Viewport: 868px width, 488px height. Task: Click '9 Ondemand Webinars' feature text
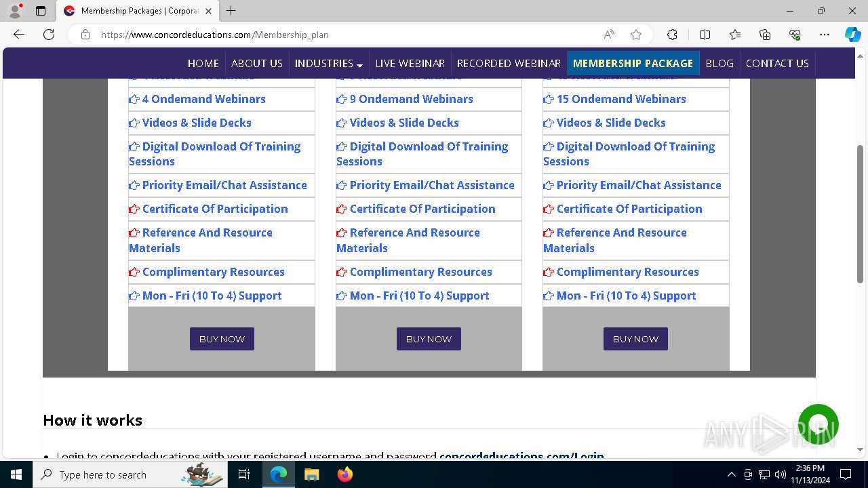tap(411, 99)
